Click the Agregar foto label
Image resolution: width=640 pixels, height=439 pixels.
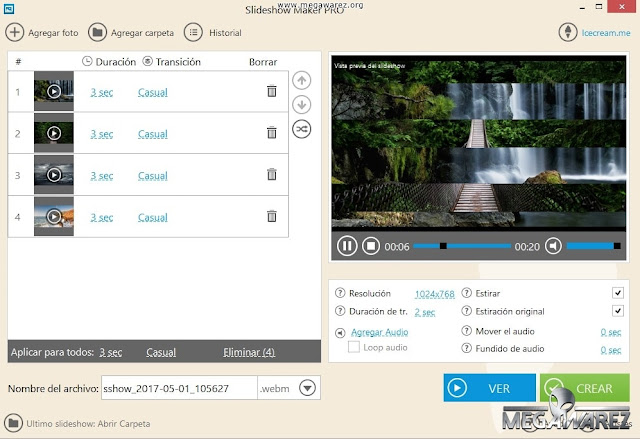53,33
